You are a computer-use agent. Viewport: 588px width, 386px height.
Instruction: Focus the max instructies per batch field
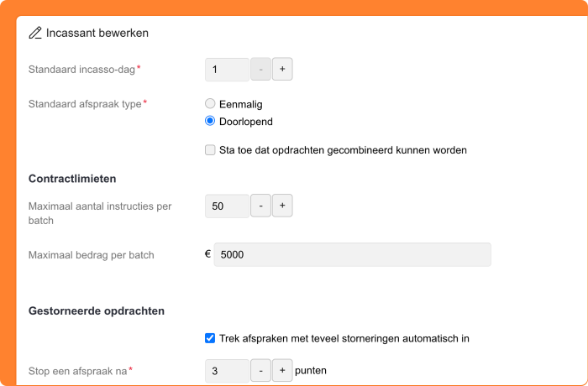point(227,206)
